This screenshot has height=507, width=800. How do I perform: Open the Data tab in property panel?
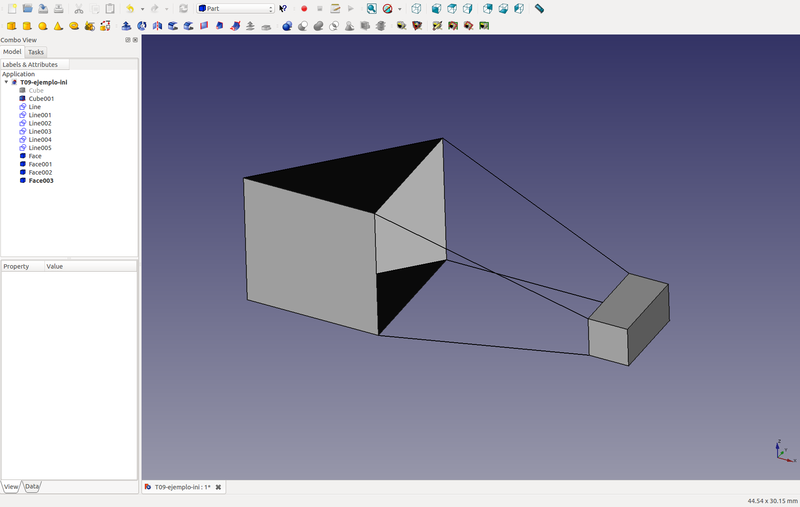point(32,486)
